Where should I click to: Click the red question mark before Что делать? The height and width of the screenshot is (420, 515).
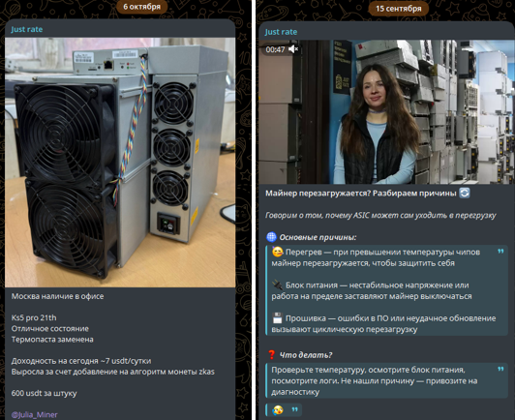pos(271,354)
